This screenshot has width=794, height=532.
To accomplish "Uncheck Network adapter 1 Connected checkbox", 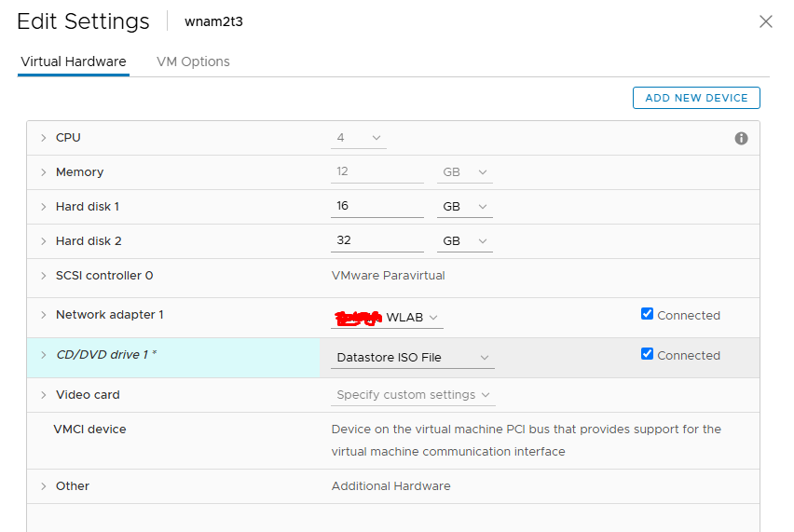I will (647, 314).
